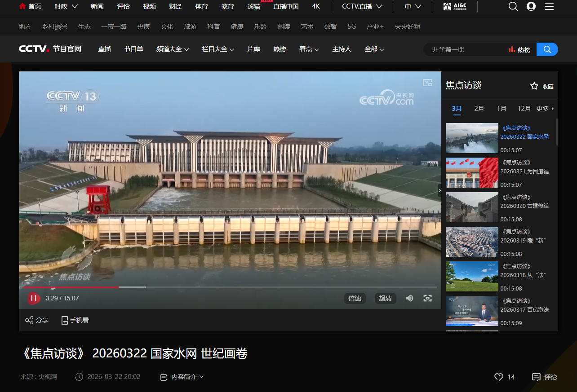577x392 pixels.
Task: Open playback speed 倍速 button
Action: click(355, 298)
